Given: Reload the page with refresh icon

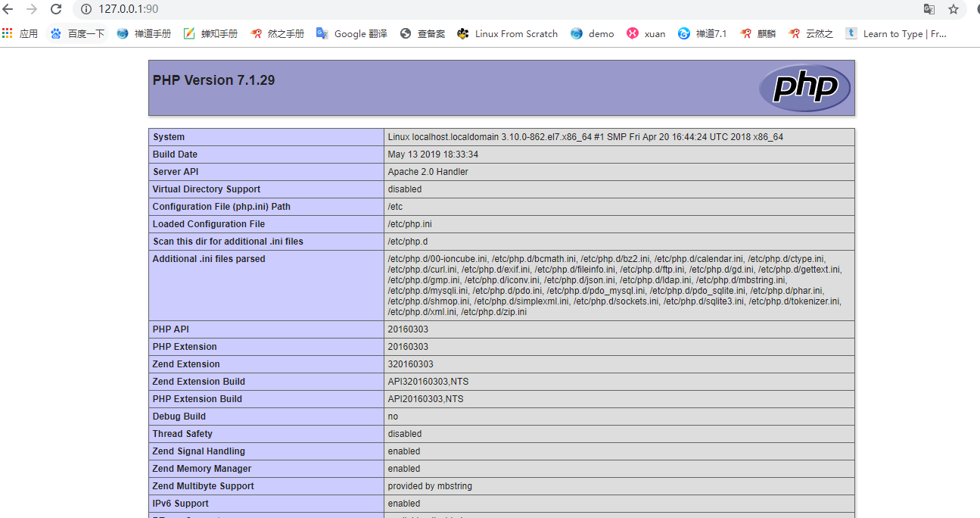Looking at the screenshot, I should tap(56, 9).
